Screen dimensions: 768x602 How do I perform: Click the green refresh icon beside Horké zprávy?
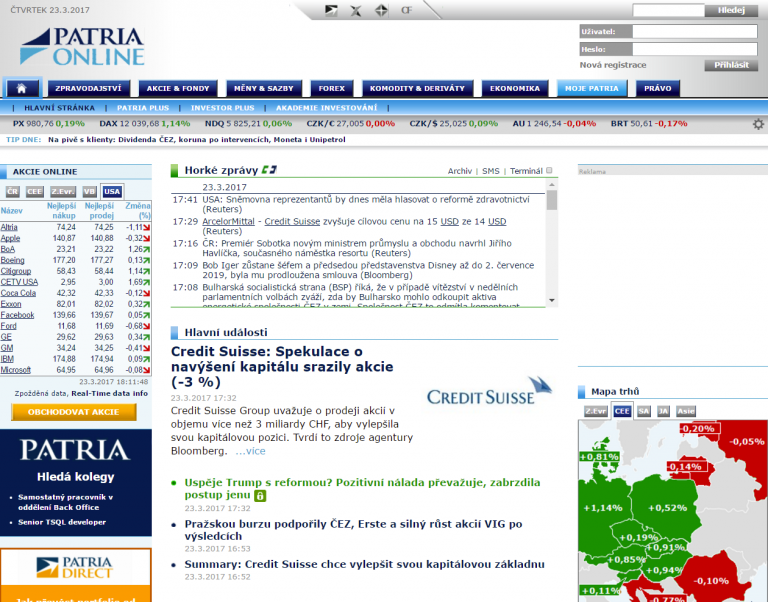270,170
